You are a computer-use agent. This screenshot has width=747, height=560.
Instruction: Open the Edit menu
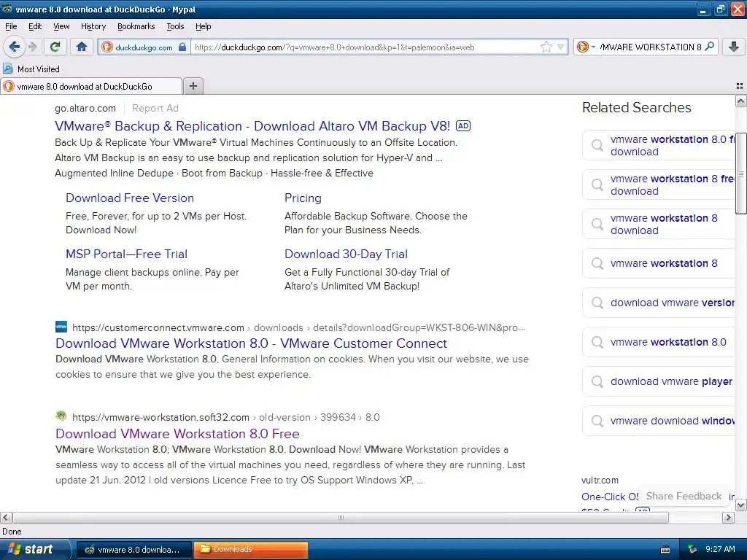[35, 26]
